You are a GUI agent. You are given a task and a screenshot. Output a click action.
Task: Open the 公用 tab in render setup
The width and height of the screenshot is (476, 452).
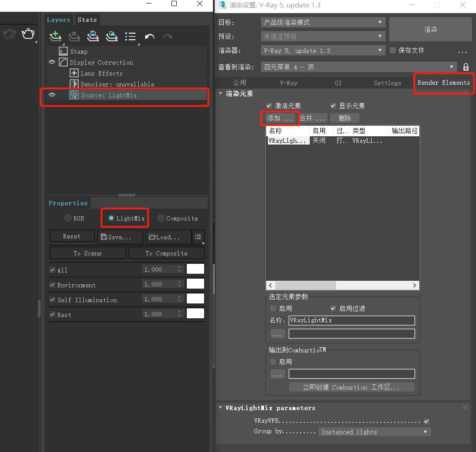tap(240, 83)
